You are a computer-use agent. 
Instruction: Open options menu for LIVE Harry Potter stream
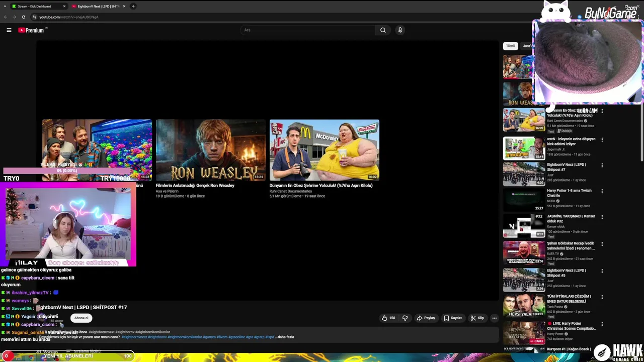pos(602,324)
